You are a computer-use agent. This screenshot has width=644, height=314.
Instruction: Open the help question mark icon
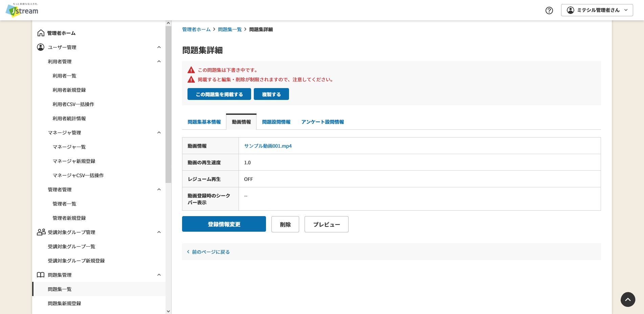point(549,11)
